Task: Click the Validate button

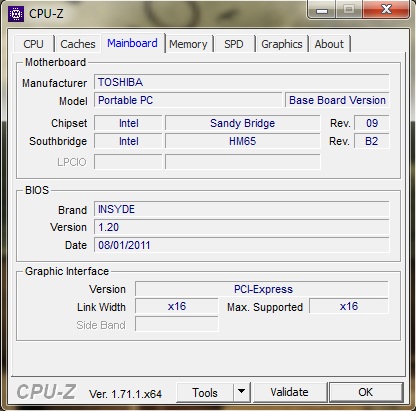Action: click(x=289, y=392)
